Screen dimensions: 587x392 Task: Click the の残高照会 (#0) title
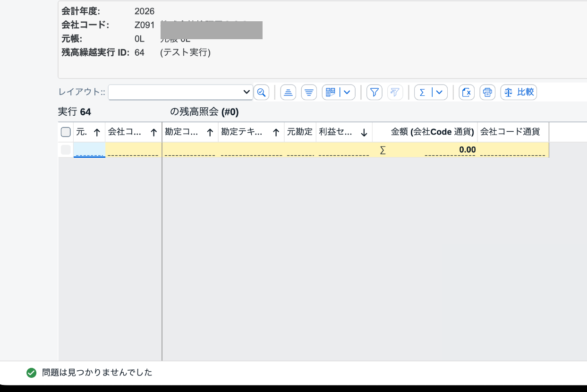[204, 112]
